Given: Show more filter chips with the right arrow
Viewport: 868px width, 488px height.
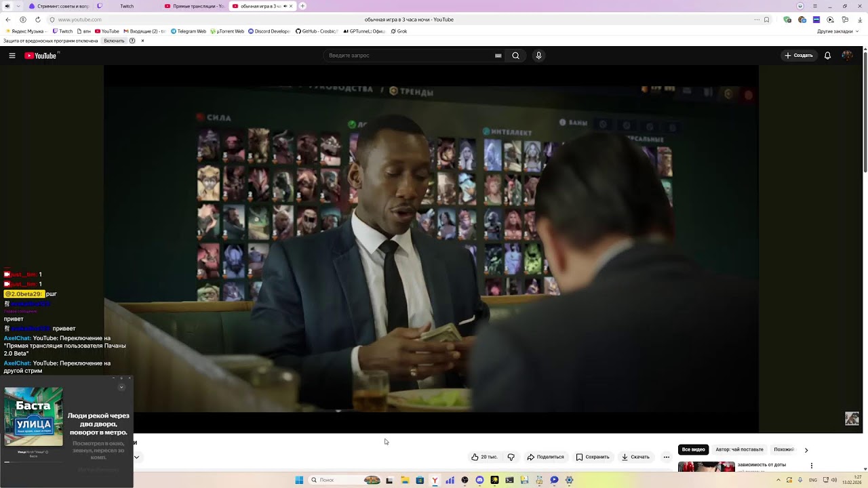Looking at the screenshot, I should click(x=806, y=450).
